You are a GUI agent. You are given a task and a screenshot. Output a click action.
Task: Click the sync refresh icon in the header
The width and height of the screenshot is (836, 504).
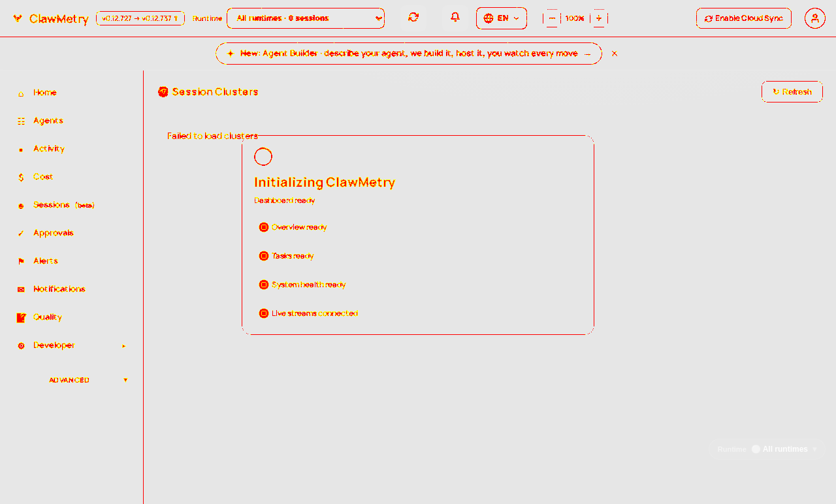click(413, 18)
